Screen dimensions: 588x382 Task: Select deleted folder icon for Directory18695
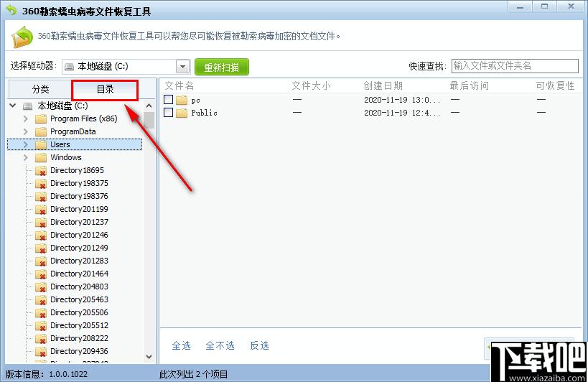pos(40,171)
